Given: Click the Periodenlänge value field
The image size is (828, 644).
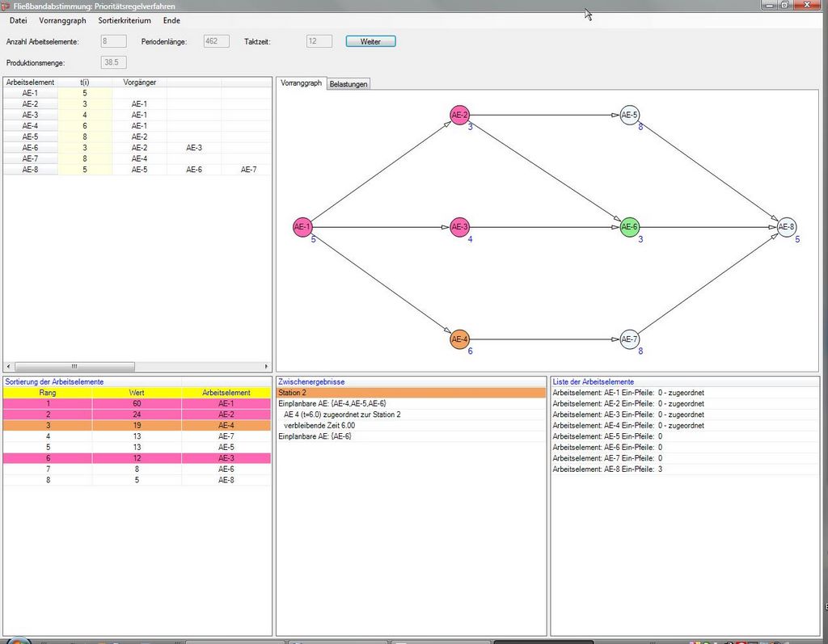Looking at the screenshot, I should pyautogui.click(x=217, y=41).
